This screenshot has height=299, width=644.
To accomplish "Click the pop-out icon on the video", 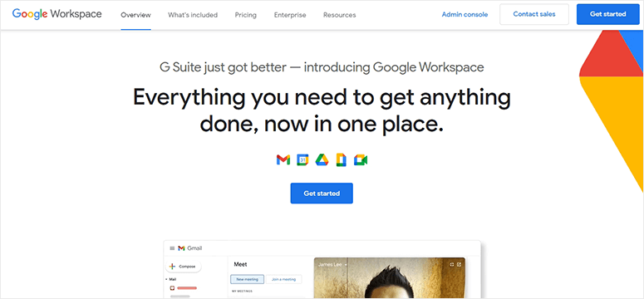I will (460, 264).
